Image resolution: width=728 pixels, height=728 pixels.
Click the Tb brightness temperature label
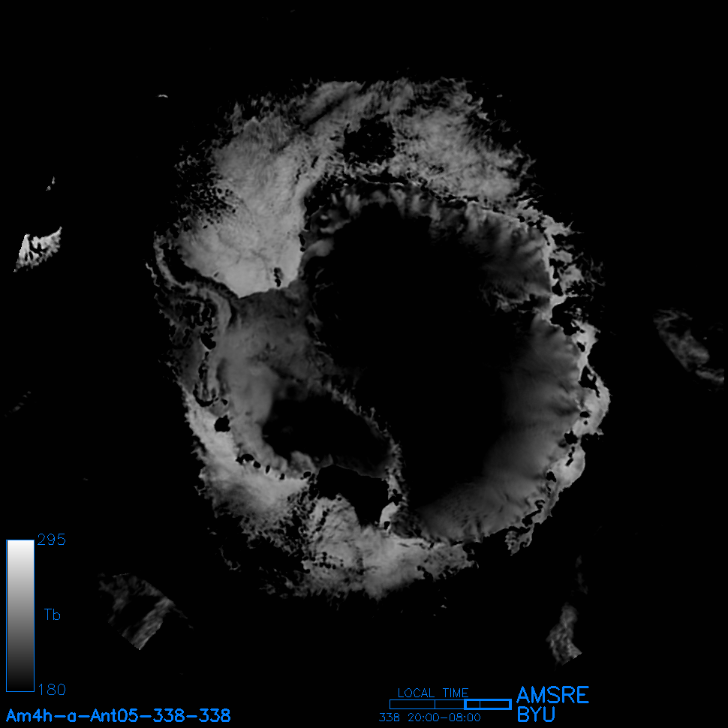click(53, 615)
